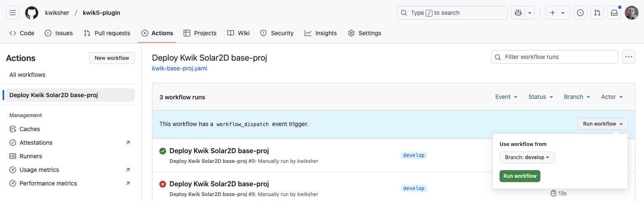Switch to the Pull requests tab
The width and height of the screenshot is (644, 202).
(x=107, y=33)
